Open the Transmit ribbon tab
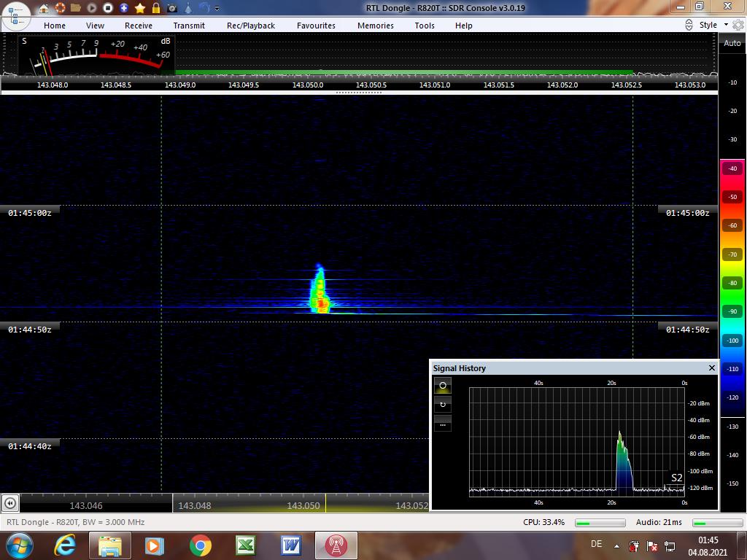This screenshot has width=747, height=560. click(x=189, y=26)
